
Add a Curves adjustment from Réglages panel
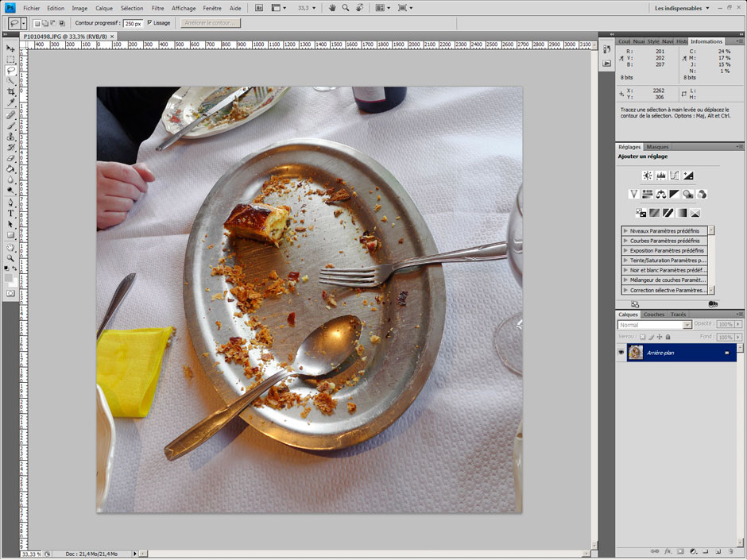pyautogui.click(x=675, y=176)
